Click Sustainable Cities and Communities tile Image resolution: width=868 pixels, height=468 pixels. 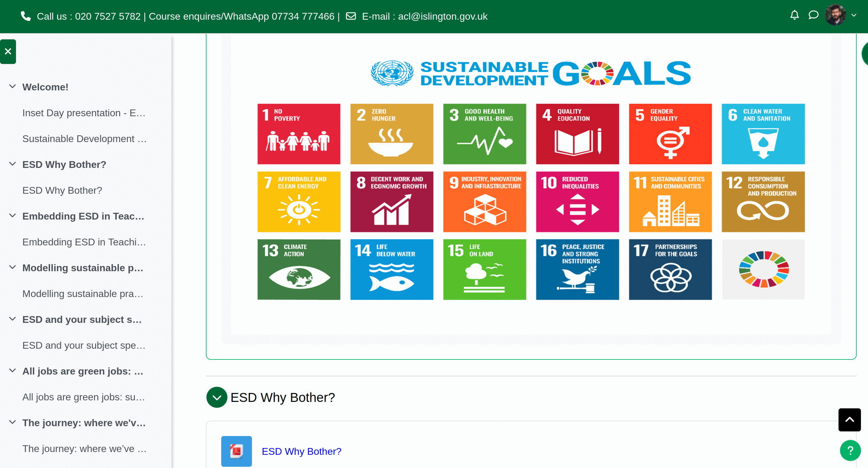[x=670, y=202]
